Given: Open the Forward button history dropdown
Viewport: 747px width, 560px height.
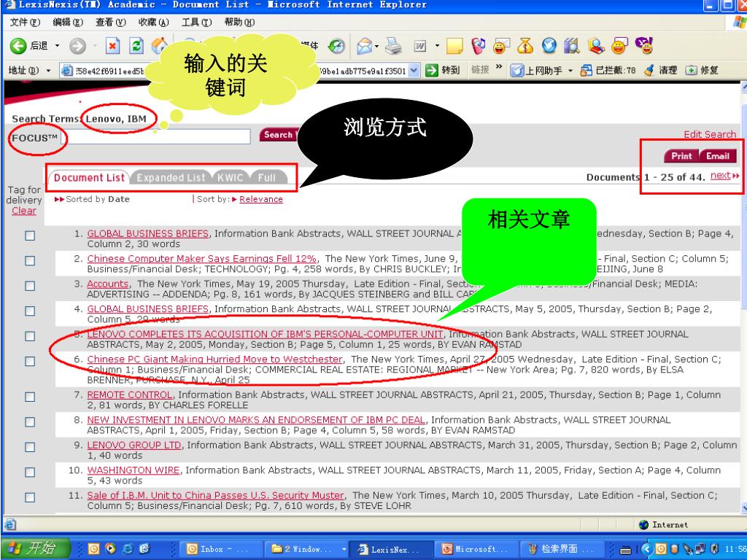Looking at the screenshot, I should (x=94, y=46).
